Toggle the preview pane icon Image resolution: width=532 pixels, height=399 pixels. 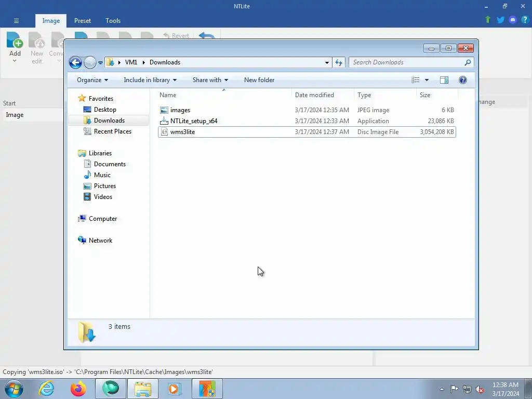tap(444, 80)
